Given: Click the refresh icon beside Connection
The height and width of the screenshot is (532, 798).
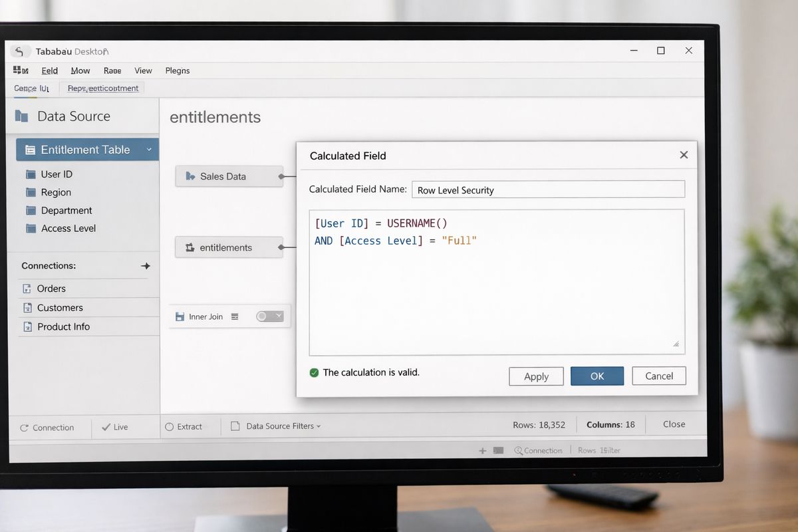Looking at the screenshot, I should point(25,428).
